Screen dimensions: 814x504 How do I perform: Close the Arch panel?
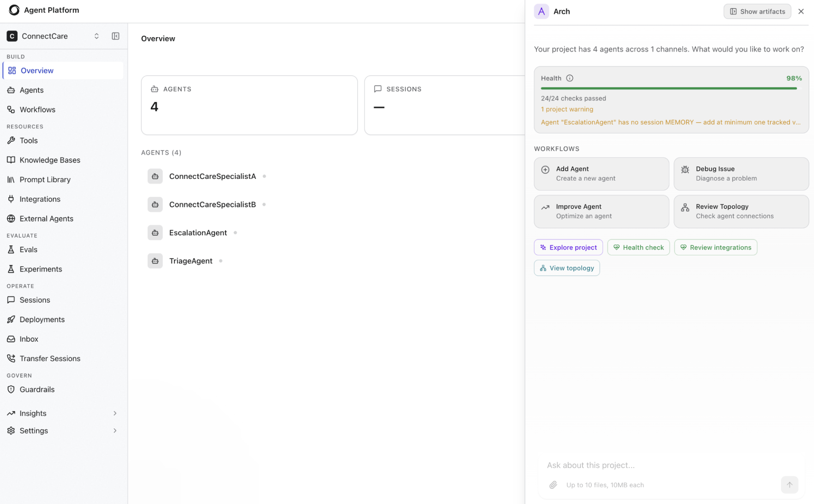(x=801, y=11)
